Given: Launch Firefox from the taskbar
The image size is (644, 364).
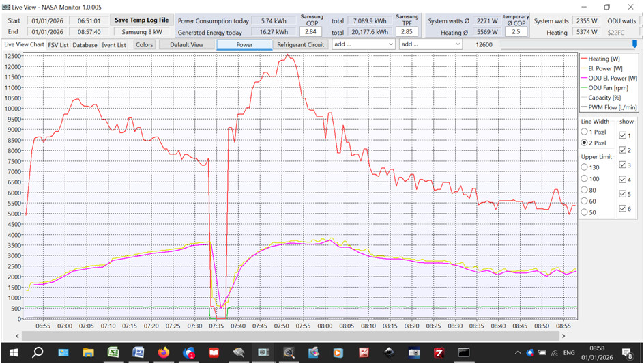Looking at the screenshot, I should pyautogui.click(x=163, y=352).
